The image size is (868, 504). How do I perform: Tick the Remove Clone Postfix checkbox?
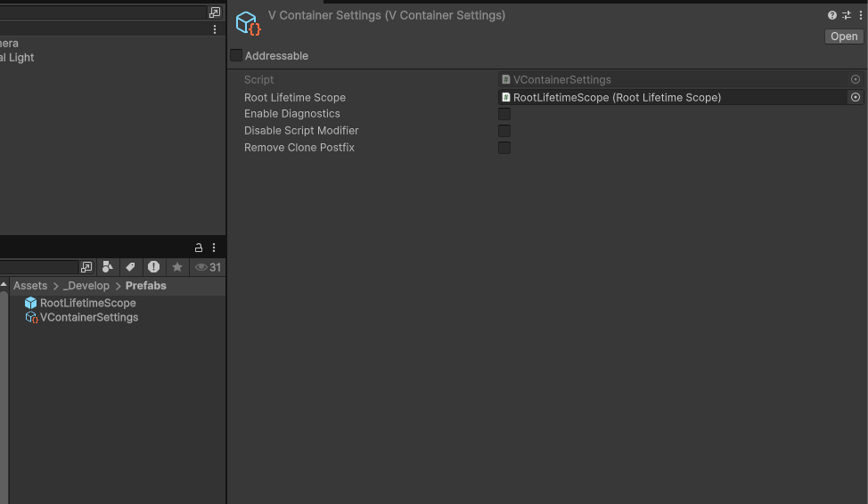[504, 148]
